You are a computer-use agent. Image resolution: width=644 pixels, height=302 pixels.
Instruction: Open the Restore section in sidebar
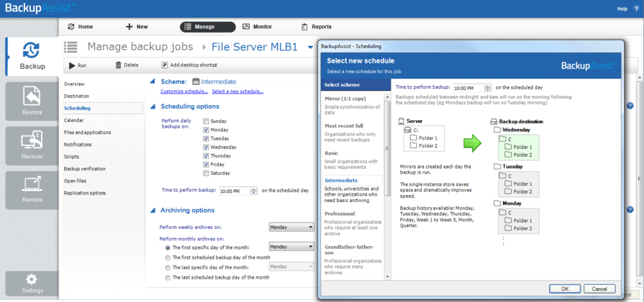click(x=32, y=101)
